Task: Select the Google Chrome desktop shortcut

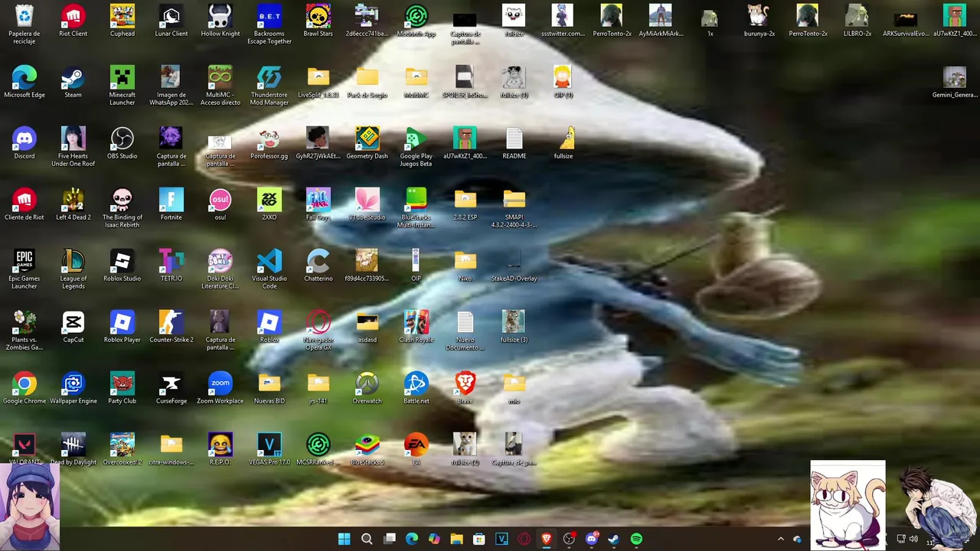Action: [x=24, y=388]
